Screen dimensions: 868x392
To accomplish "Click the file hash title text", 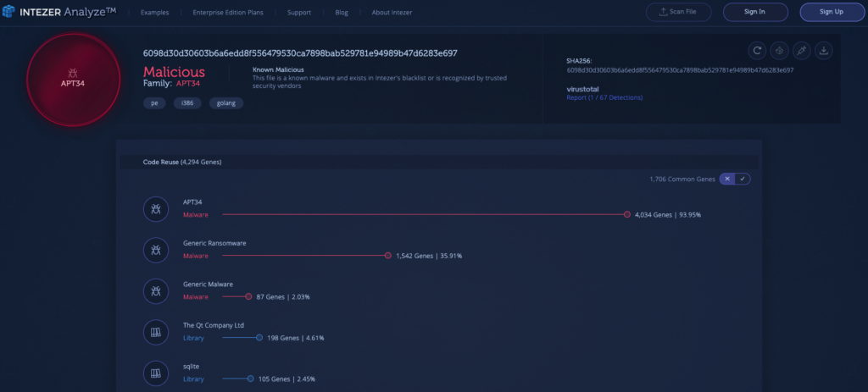I will pos(300,53).
